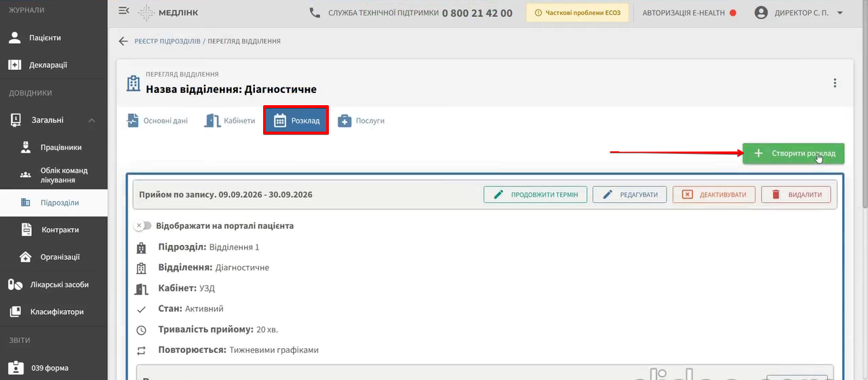Select Підрозділи sidebar item
This screenshot has height=380, width=868.
tap(54, 202)
